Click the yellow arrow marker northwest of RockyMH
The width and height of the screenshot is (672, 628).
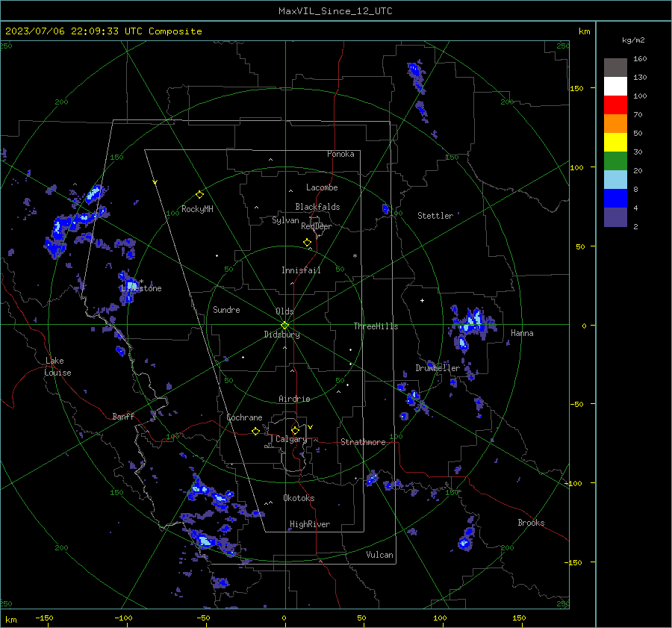pyautogui.click(x=155, y=182)
